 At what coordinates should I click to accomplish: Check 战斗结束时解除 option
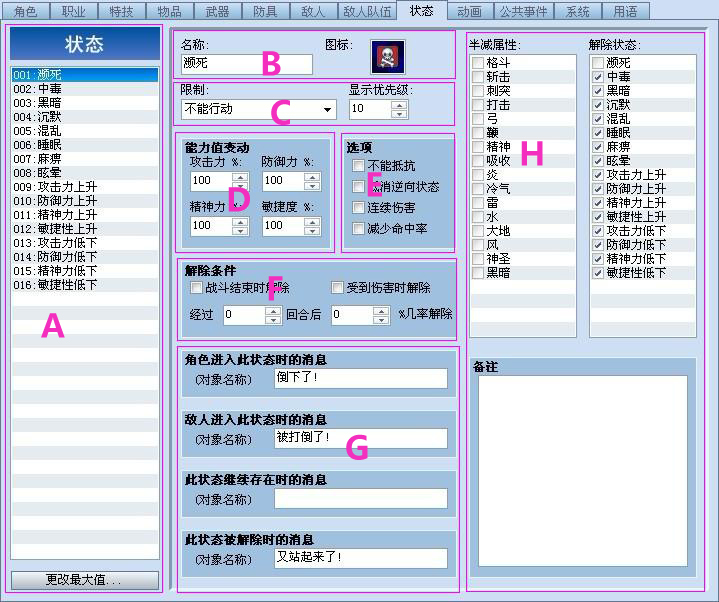click(196, 287)
